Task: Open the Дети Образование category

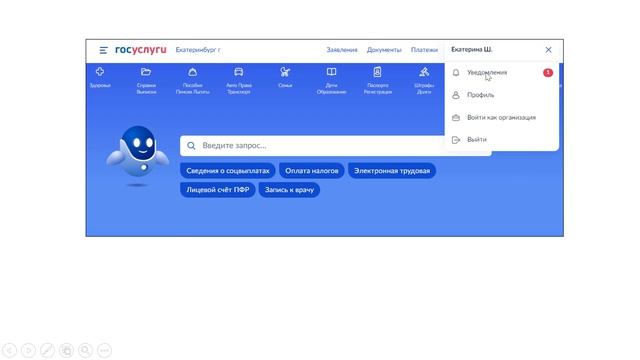Action: click(x=331, y=81)
